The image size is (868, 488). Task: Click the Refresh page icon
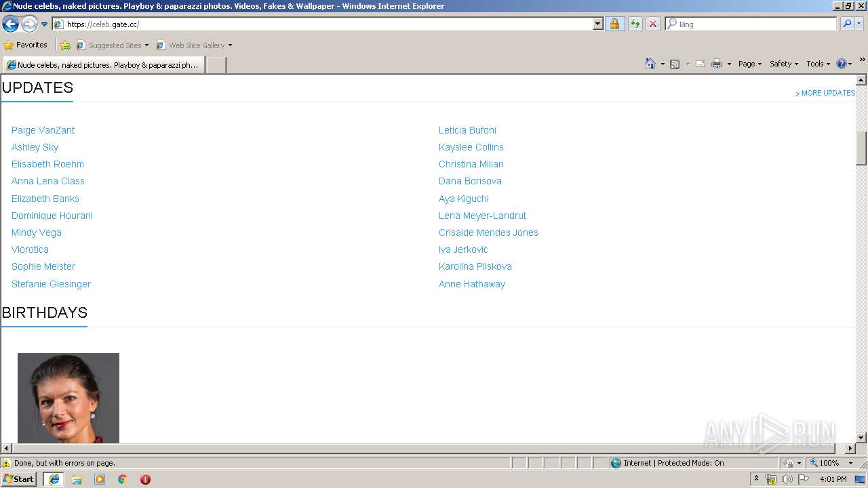pos(635,24)
